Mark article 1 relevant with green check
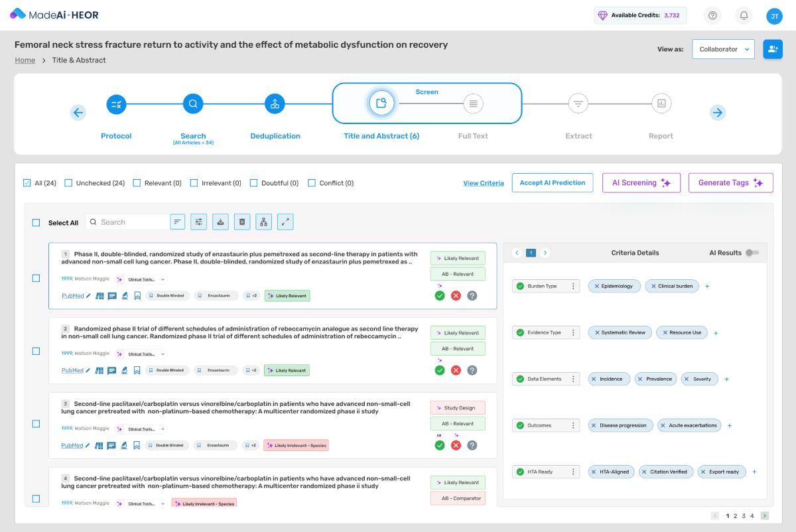The image size is (796, 532). point(440,296)
